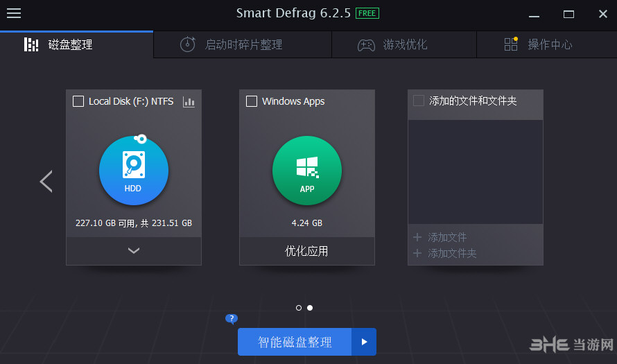
Task: Maximize the Smart Defrag window
Action: click(568, 15)
